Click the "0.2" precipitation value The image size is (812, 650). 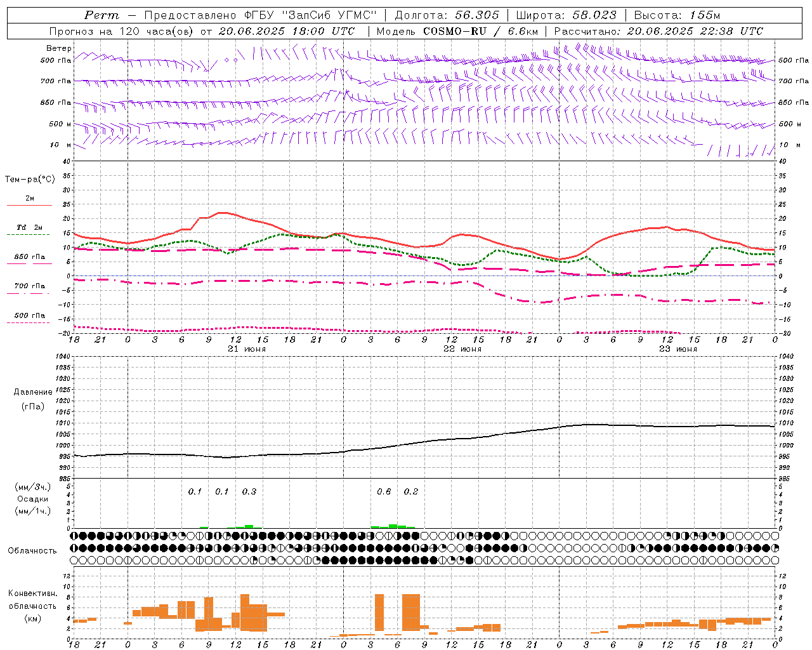click(x=411, y=491)
